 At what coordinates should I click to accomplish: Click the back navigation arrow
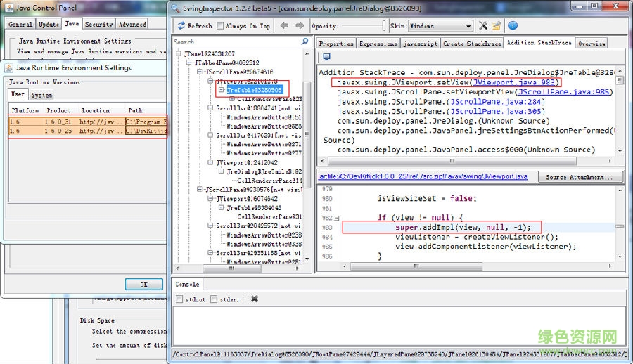(283, 26)
